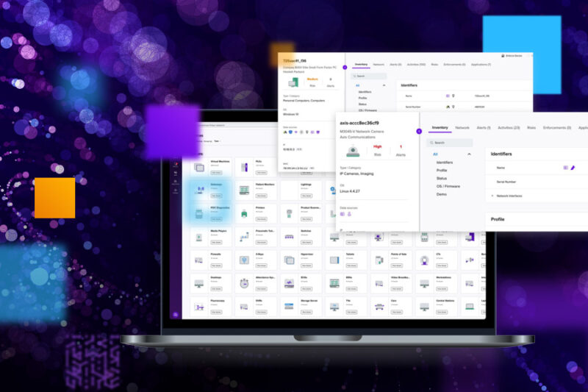Expand Network Interfaces row
This screenshot has width=588, height=392.
(x=492, y=196)
